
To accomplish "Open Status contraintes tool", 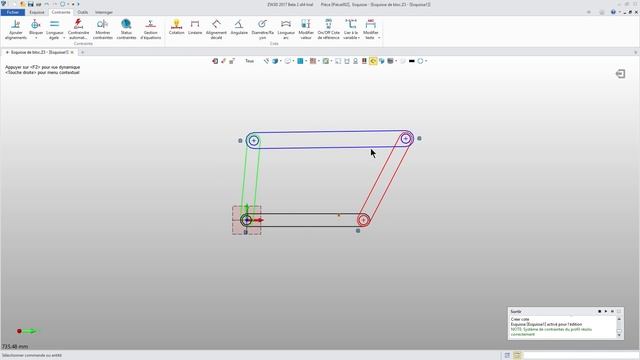I will 126,29.
